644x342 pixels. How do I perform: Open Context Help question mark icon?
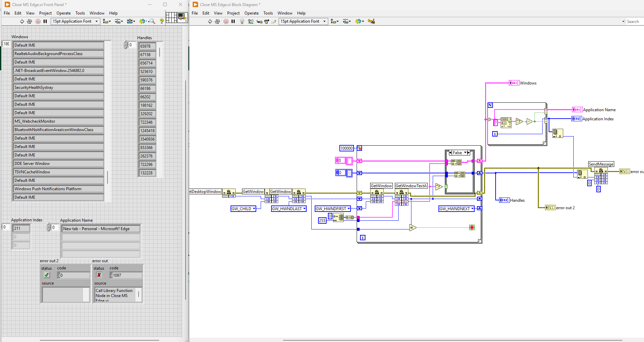(x=162, y=22)
